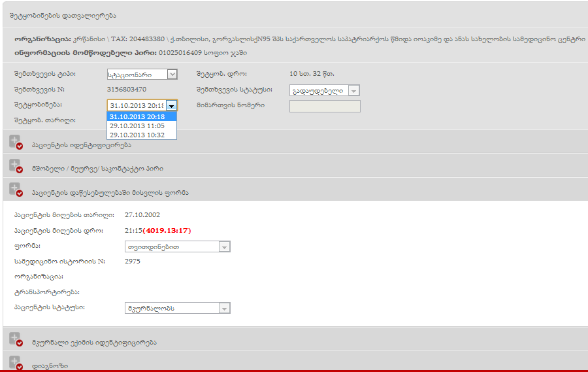Open the პაციენტის სტატუსი dropdown showing მკურნალობს
This screenshot has width=588, height=372.
point(177,308)
